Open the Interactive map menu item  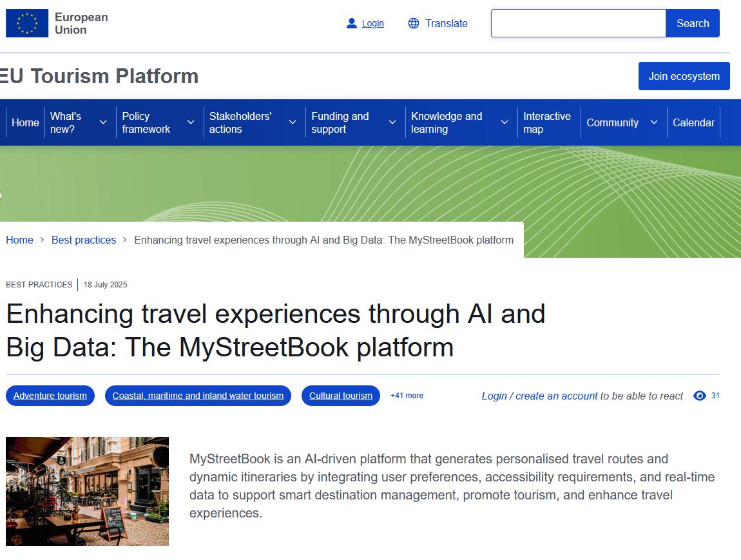pyautogui.click(x=547, y=122)
